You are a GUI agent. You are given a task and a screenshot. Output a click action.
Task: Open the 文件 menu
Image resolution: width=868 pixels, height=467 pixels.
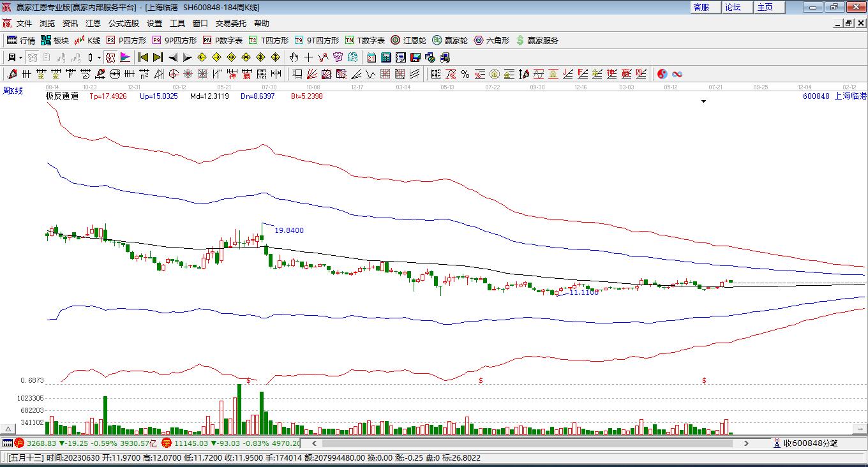[24, 23]
